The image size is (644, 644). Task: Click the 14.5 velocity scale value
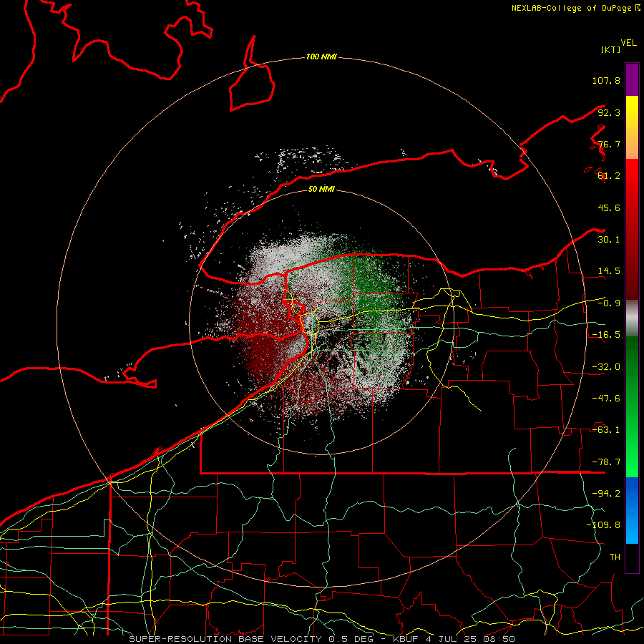[x=609, y=271]
